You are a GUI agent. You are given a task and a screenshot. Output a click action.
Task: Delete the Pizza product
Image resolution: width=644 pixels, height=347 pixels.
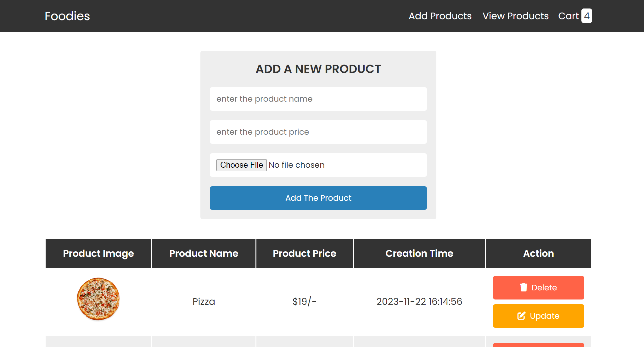tap(538, 288)
